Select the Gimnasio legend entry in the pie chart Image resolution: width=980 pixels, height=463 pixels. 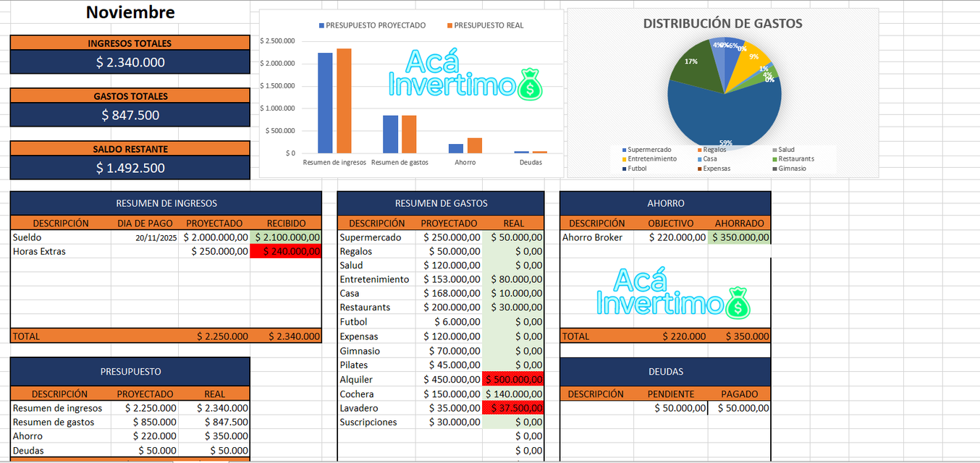pos(792,169)
